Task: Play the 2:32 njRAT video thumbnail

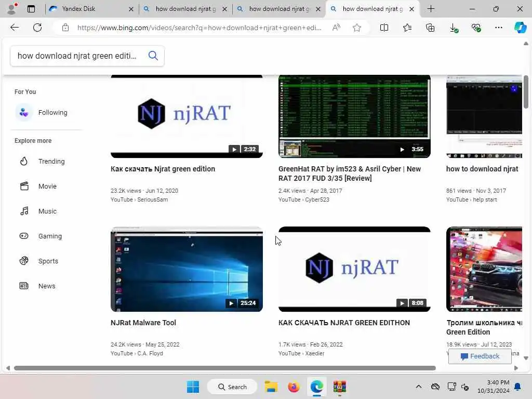Action: (x=187, y=116)
